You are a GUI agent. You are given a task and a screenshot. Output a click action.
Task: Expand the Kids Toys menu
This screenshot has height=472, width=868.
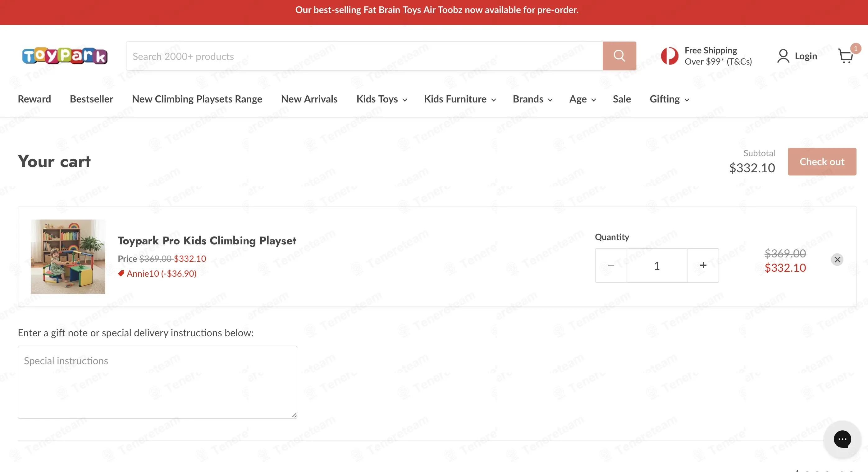coord(382,99)
